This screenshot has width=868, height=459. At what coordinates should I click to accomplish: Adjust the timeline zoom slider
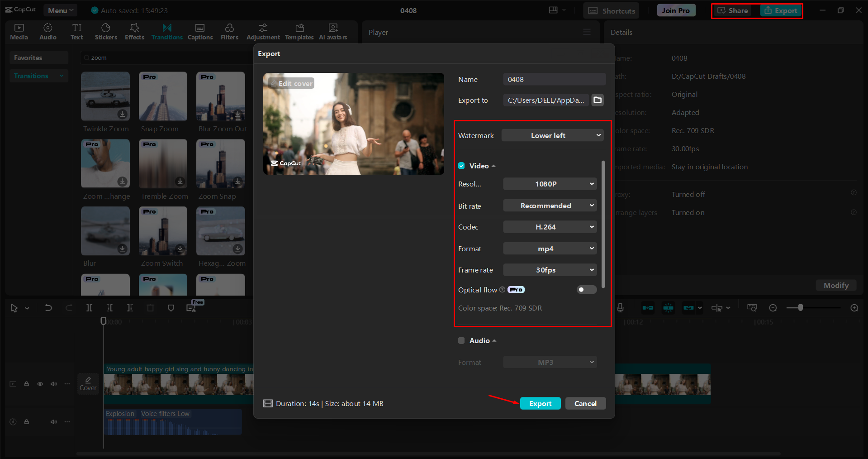(801, 307)
